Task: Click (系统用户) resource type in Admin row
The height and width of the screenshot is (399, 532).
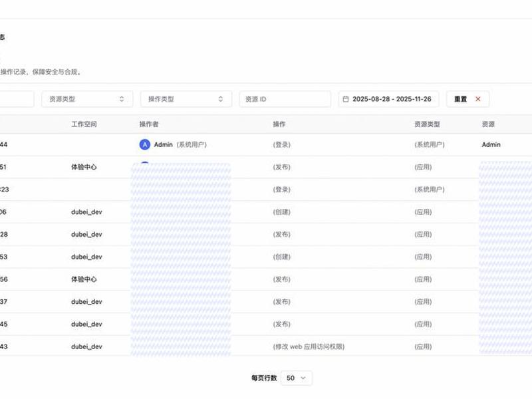Action: (429, 144)
